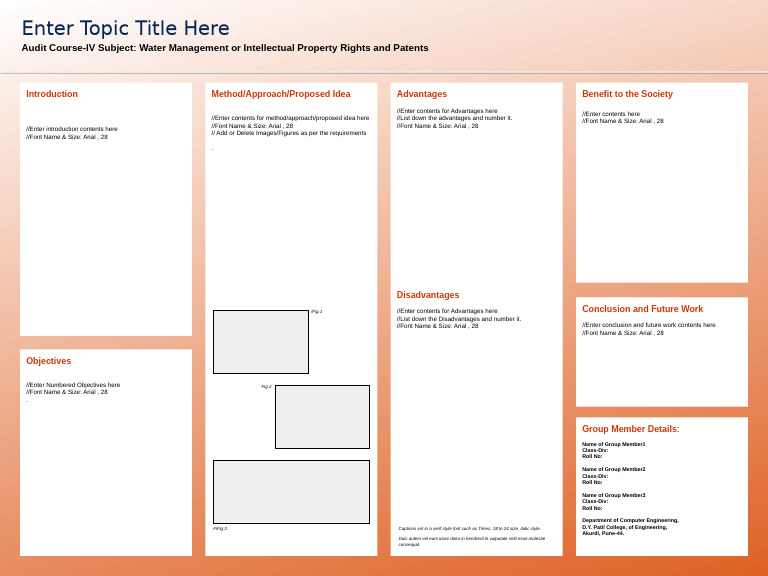The height and width of the screenshot is (576, 768).
Task: Click the Advantages section heading
Action: [422, 94]
